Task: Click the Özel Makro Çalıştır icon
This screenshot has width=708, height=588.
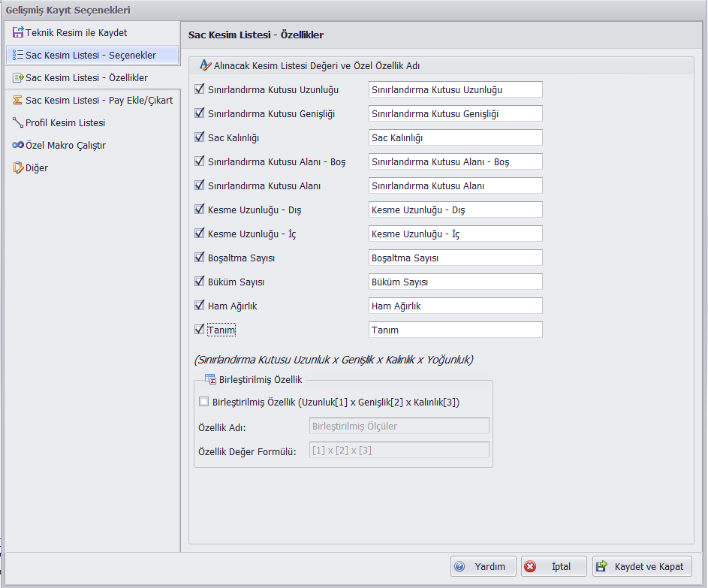Action: tap(17, 145)
